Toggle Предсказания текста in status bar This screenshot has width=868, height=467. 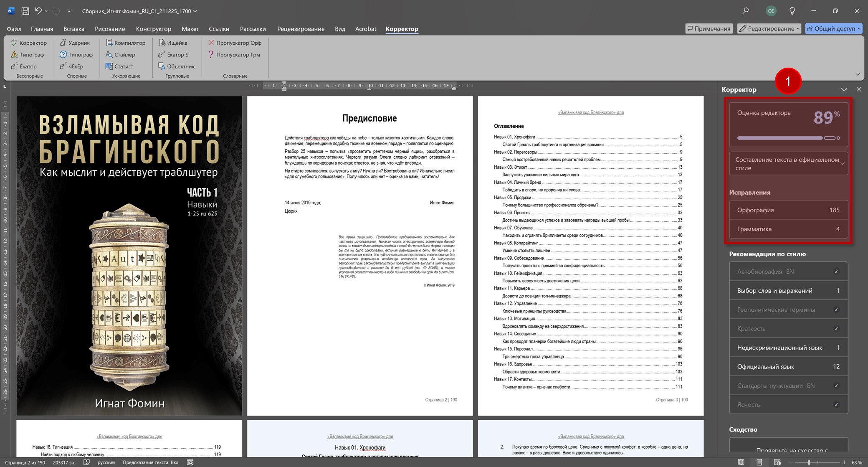click(150, 462)
